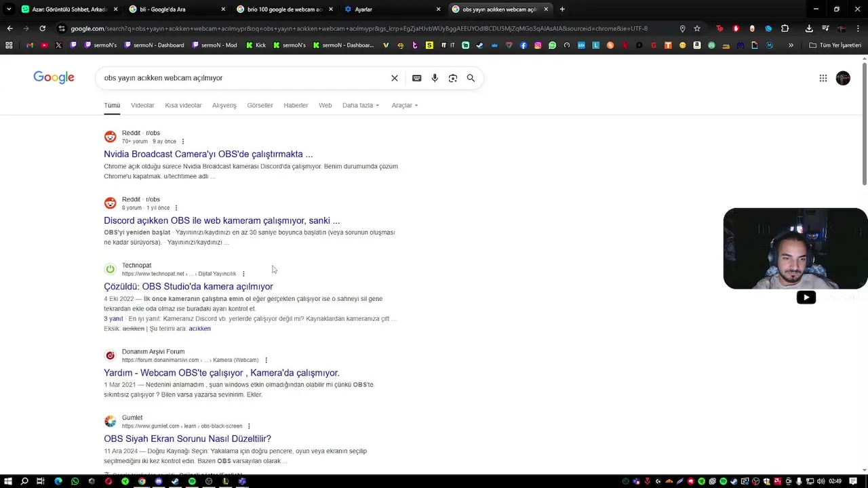Open Spotify from the taskbar
This screenshot has height=488, width=868.
(192, 481)
